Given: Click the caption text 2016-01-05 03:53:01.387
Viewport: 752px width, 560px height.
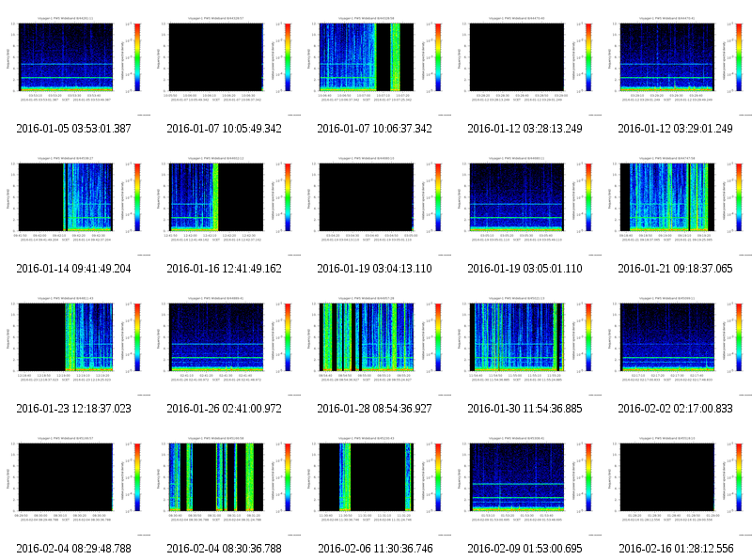Looking at the screenshot, I should (x=73, y=129).
